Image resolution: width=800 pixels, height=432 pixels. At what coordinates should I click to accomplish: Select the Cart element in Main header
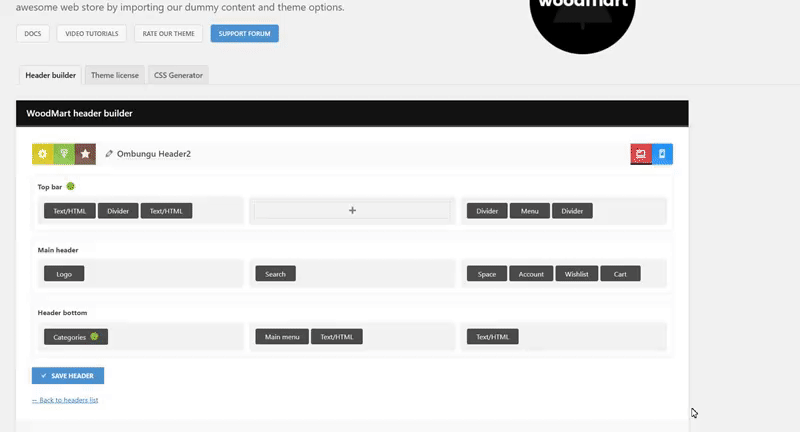(620, 274)
